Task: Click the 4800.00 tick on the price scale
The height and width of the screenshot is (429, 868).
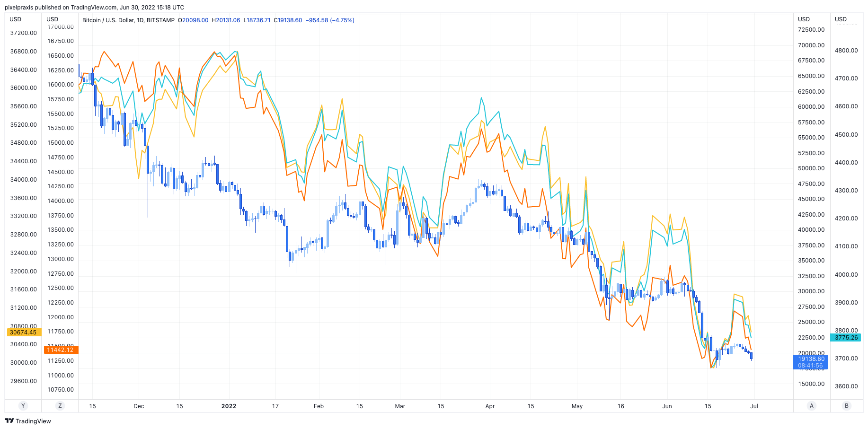Action: click(846, 51)
